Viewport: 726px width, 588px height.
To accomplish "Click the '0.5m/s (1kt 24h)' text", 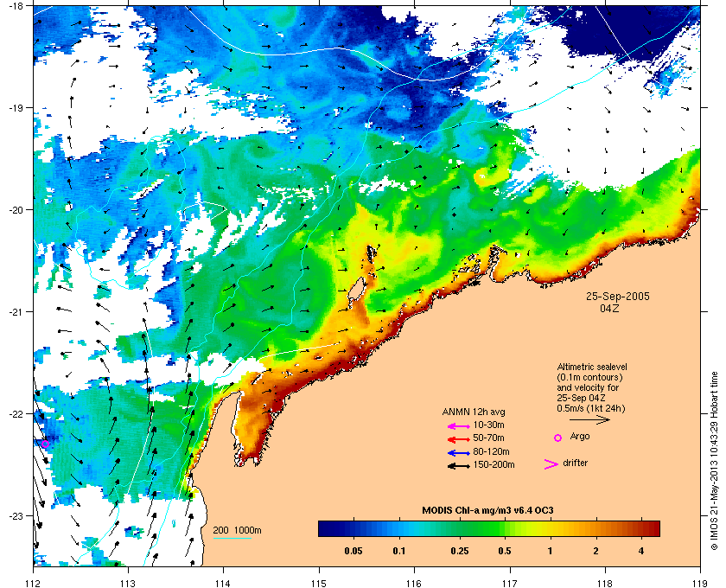I will point(591,409).
